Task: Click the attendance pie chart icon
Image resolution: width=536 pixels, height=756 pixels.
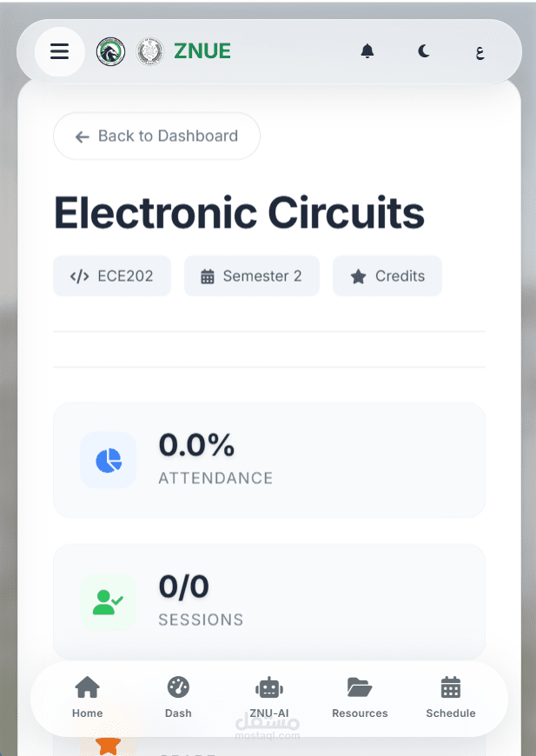Action: click(x=109, y=460)
